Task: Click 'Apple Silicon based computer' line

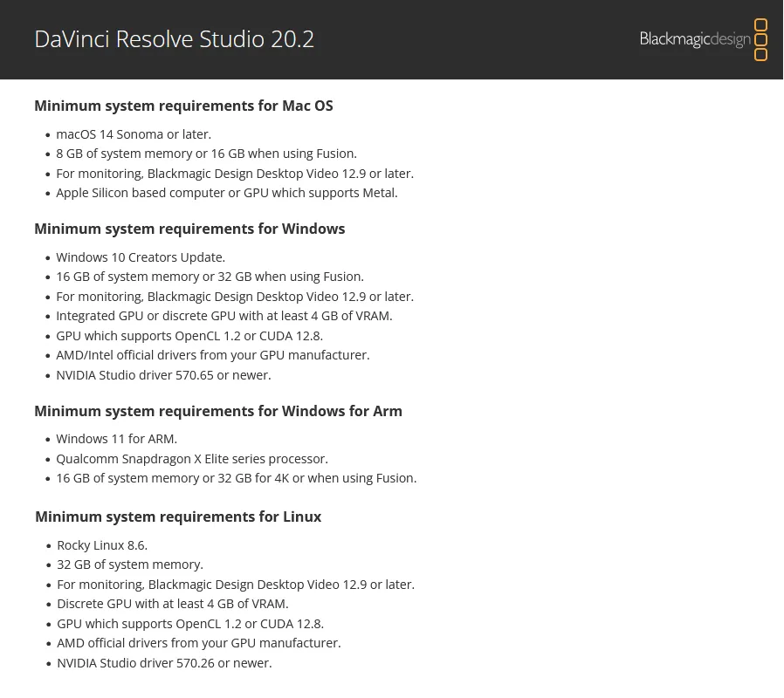Action: click(x=227, y=193)
